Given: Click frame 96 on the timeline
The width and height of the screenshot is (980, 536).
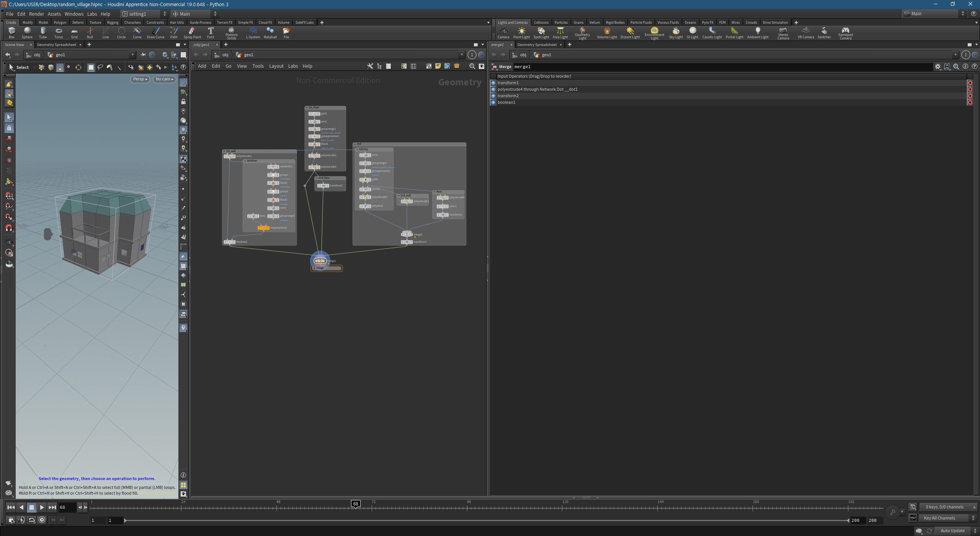Looking at the screenshot, I should 467,508.
